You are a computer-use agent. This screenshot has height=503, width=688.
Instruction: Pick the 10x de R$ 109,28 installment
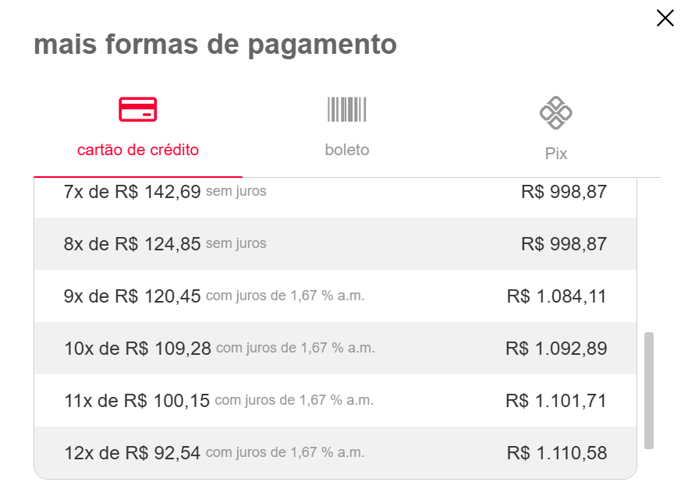point(335,348)
